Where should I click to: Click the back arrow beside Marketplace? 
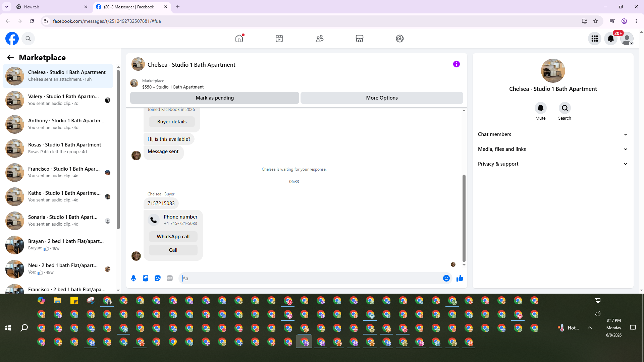click(x=10, y=57)
